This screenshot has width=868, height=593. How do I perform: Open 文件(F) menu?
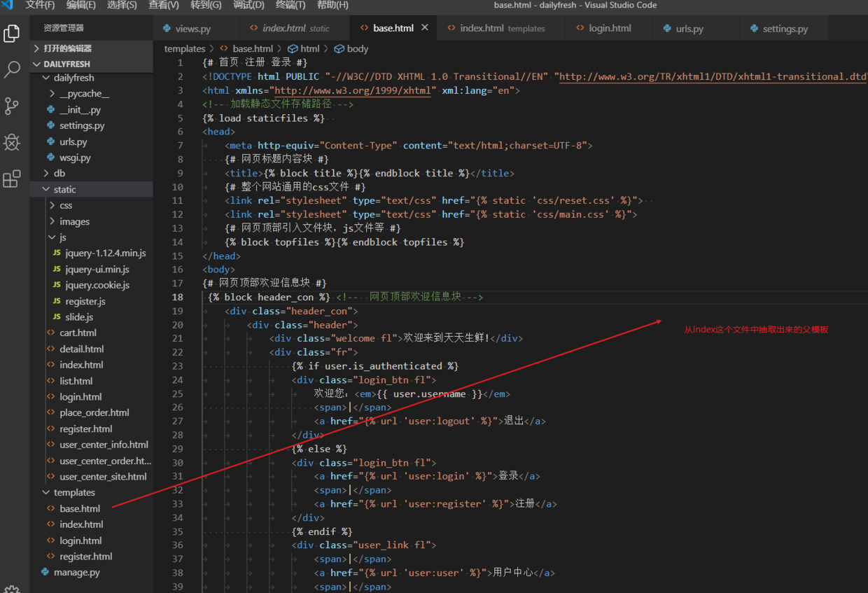40,5
